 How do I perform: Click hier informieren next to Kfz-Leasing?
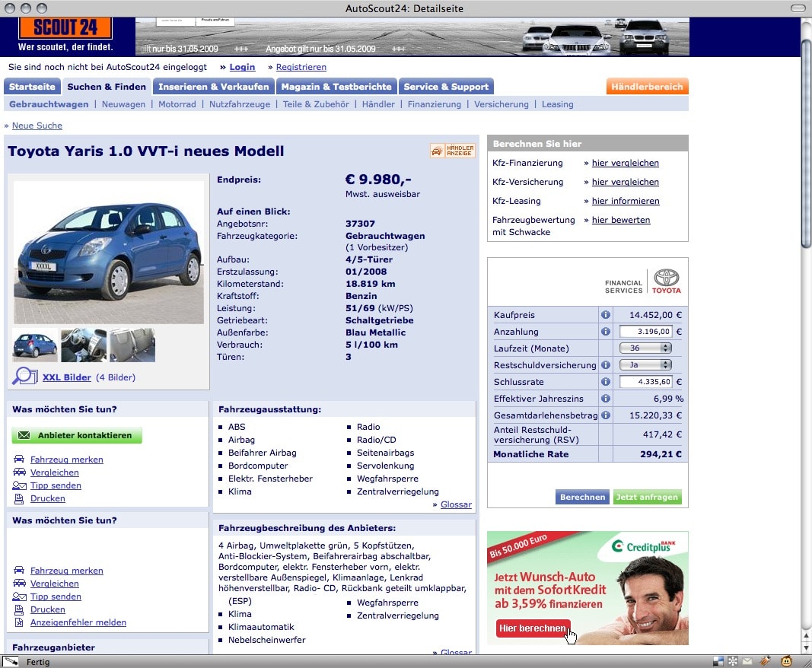point(626,201)
